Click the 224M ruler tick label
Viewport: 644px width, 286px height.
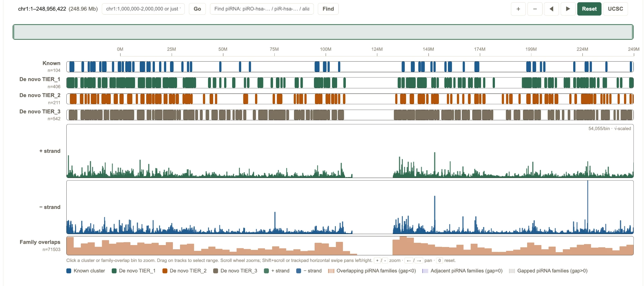[x=582, y=49]
